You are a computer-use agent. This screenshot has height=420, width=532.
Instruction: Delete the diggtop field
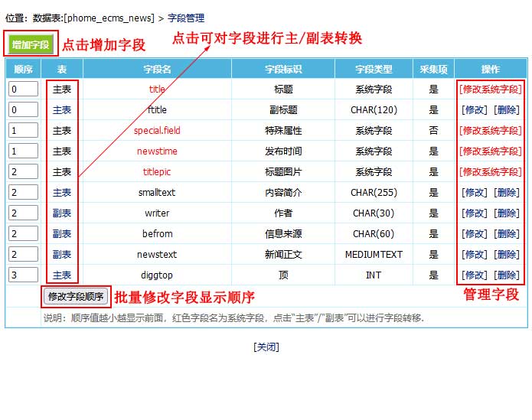click(505, 275)
